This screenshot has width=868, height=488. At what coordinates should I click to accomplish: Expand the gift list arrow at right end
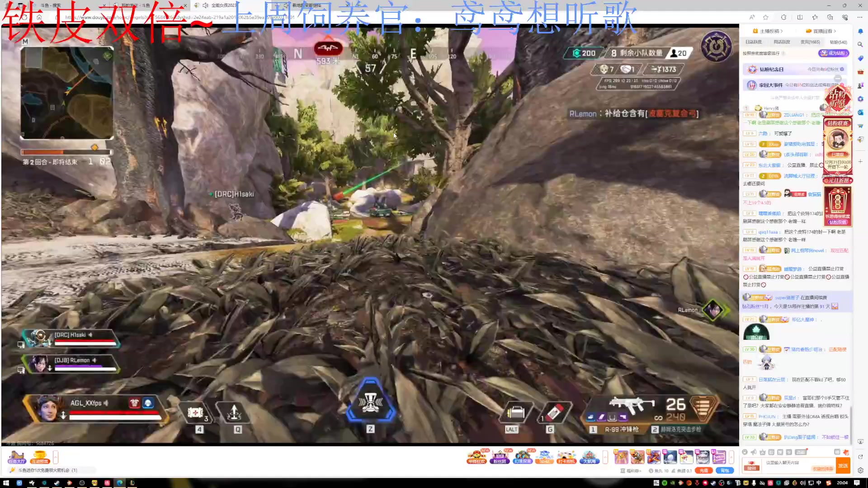(731, 457)
